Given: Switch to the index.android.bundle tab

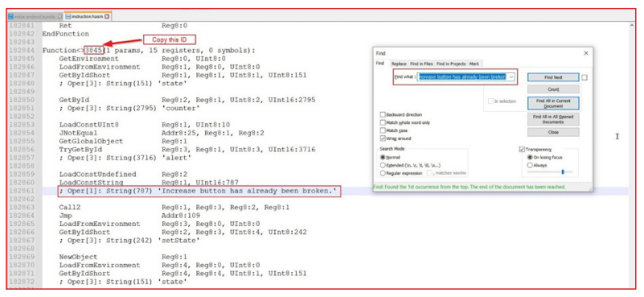Looking at the screenshot, I should (35, 16).
